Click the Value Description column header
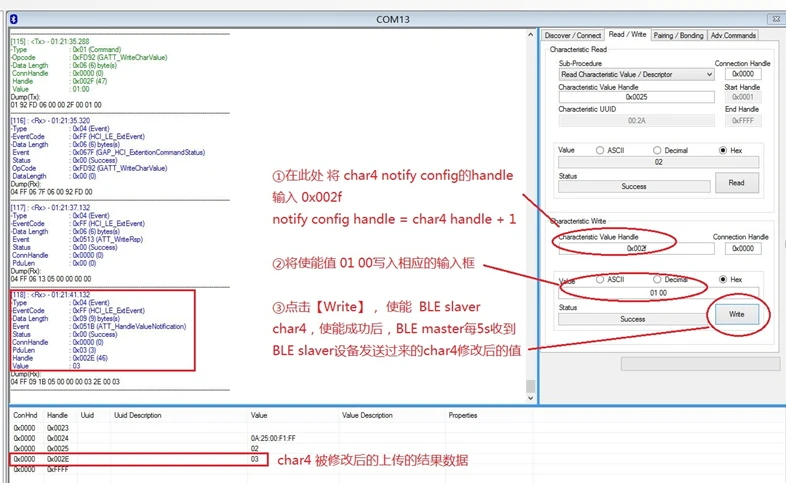This screenshot has height=483, width=786. [367, 415]
